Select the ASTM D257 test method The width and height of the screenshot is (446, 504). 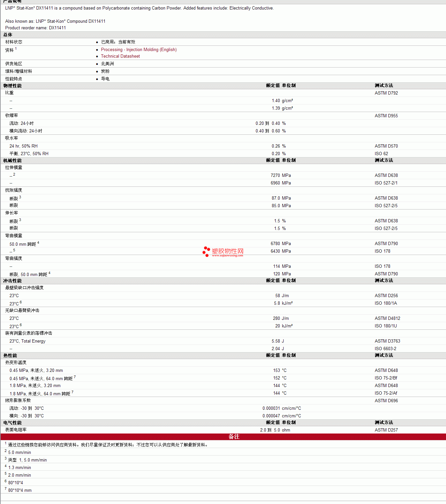[386, 430]
